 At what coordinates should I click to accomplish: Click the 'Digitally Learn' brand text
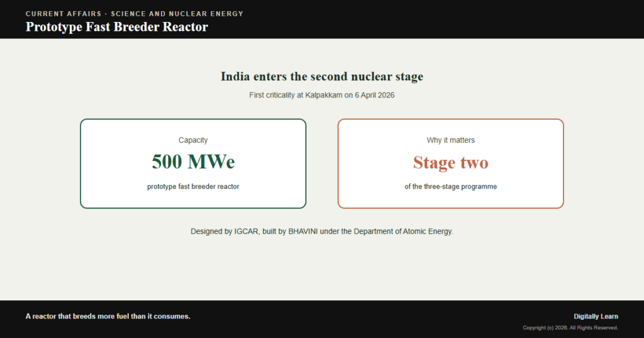point(596,316)
